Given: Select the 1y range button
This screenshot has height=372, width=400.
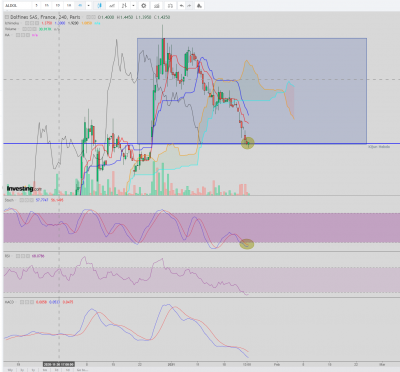Looking at the screenshot, I should pyautogui.click(x=33, y=370).
